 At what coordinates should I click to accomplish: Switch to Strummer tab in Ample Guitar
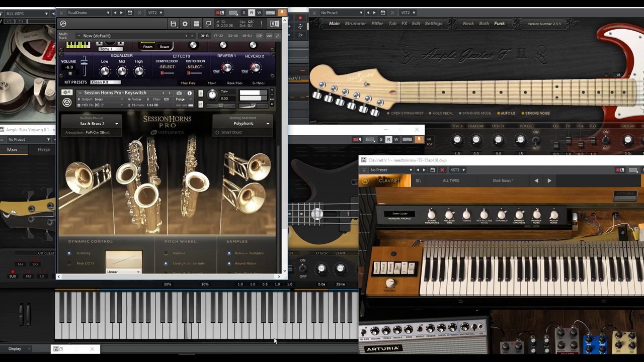point(355,24)
